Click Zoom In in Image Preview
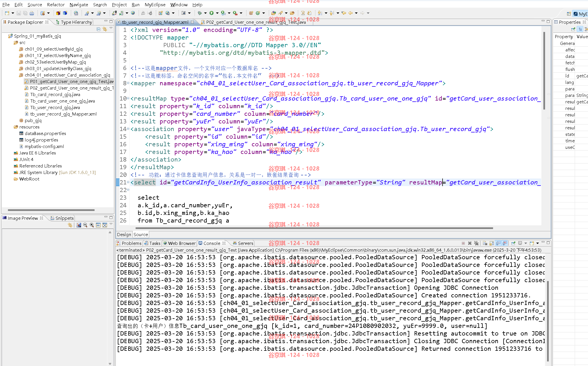The image size is (588, 366). click(92, 225)
